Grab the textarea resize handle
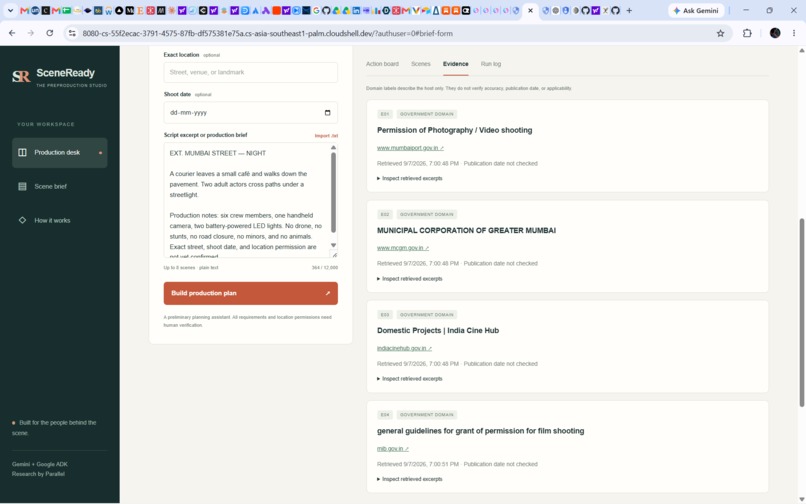The image size is (806, 504). tap(335, 255)
